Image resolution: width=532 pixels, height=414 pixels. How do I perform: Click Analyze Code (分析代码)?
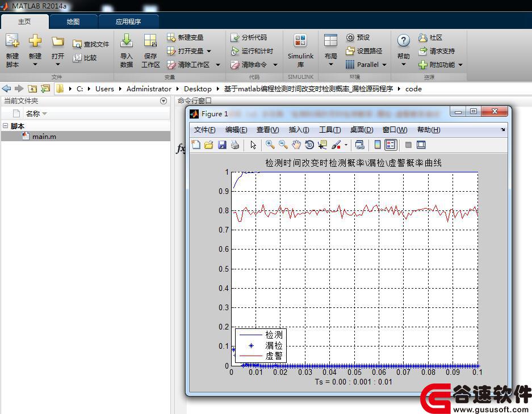coord(249,37)
